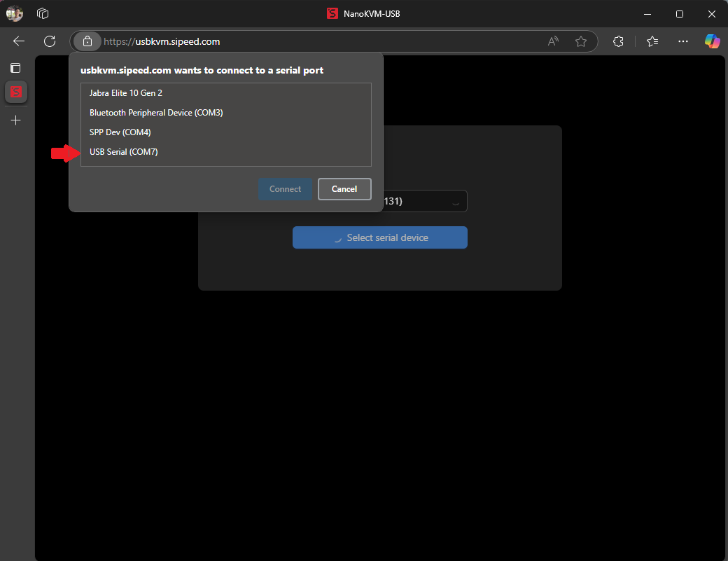The image size is (728, 561).
Task: Open Settings and more ellipsis menu
Action: pyautogui.click(x=683, y=41)
